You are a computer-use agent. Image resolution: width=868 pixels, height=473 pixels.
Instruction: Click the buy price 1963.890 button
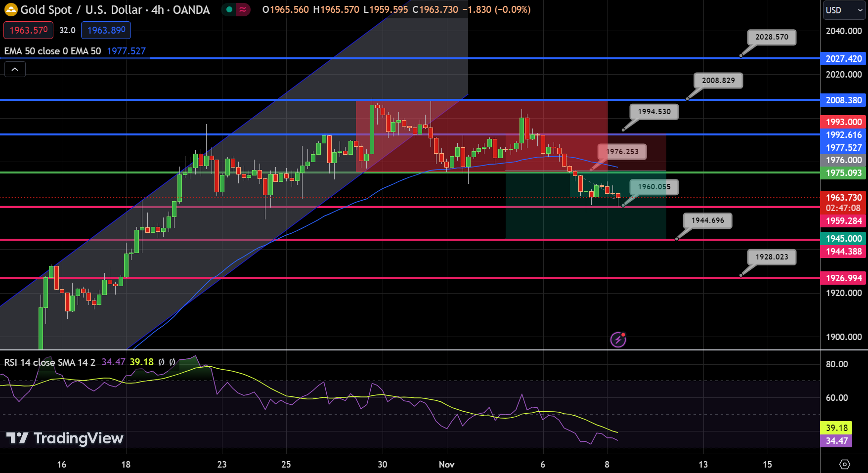(x=106, y=30)
